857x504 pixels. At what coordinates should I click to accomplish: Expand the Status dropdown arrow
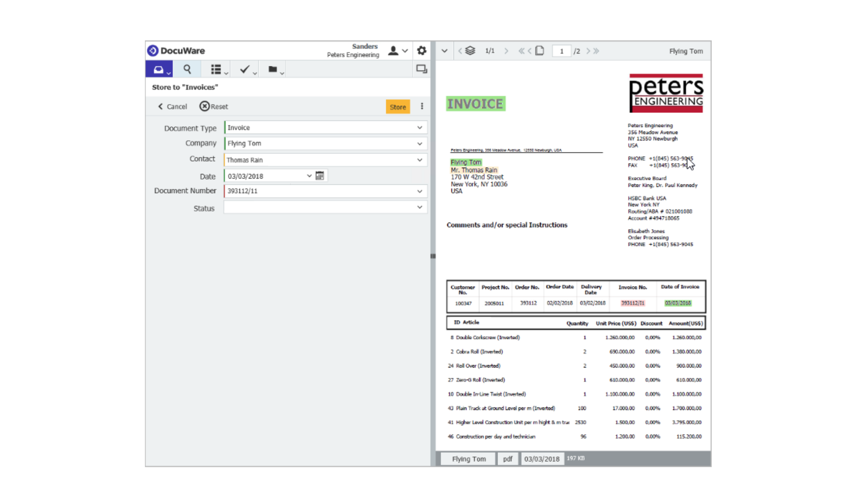[x=419, y=207]
